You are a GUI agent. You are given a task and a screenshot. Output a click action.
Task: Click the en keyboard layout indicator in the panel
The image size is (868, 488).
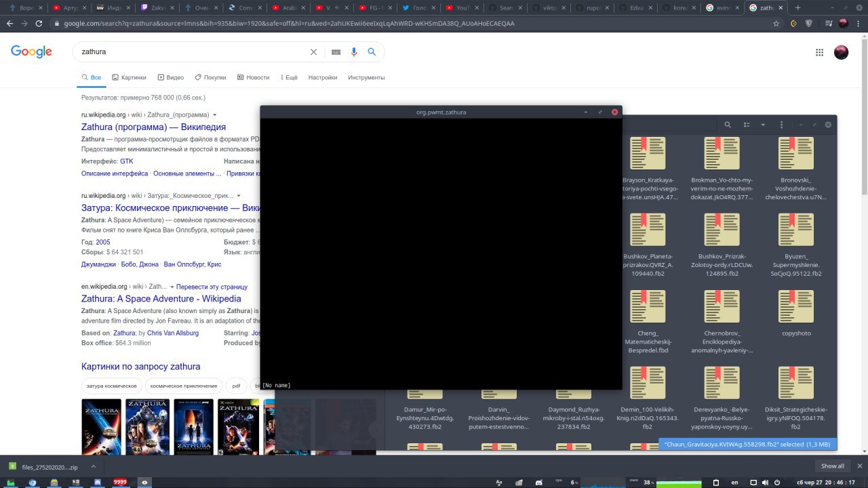point(734,483)
